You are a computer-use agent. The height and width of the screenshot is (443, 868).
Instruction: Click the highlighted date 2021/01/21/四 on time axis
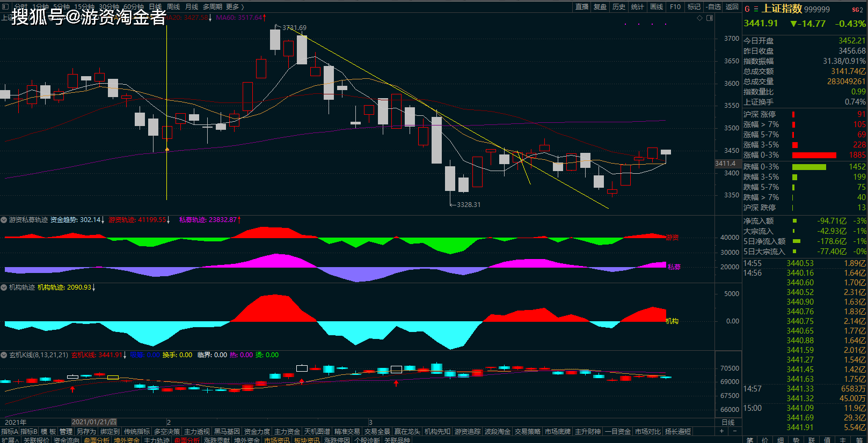click(94, 423)
